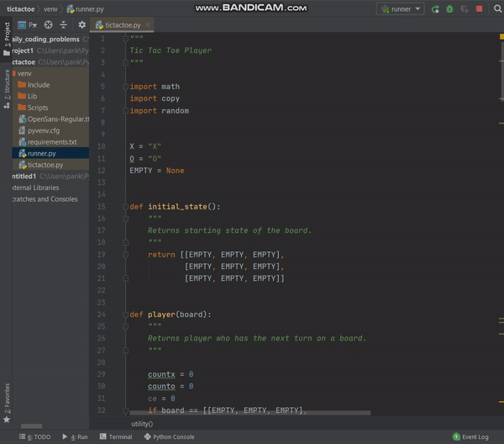504x444 pixels.
Task: Select pyvenv.cfg file
Action: 50,130
